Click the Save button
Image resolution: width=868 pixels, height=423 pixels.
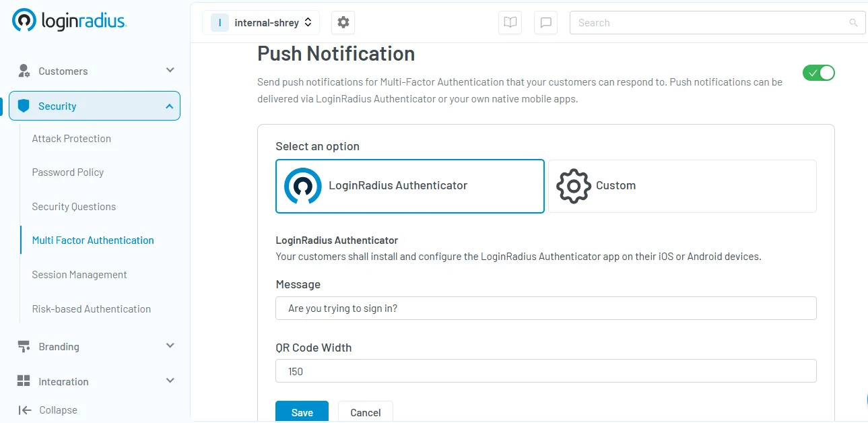302,412
